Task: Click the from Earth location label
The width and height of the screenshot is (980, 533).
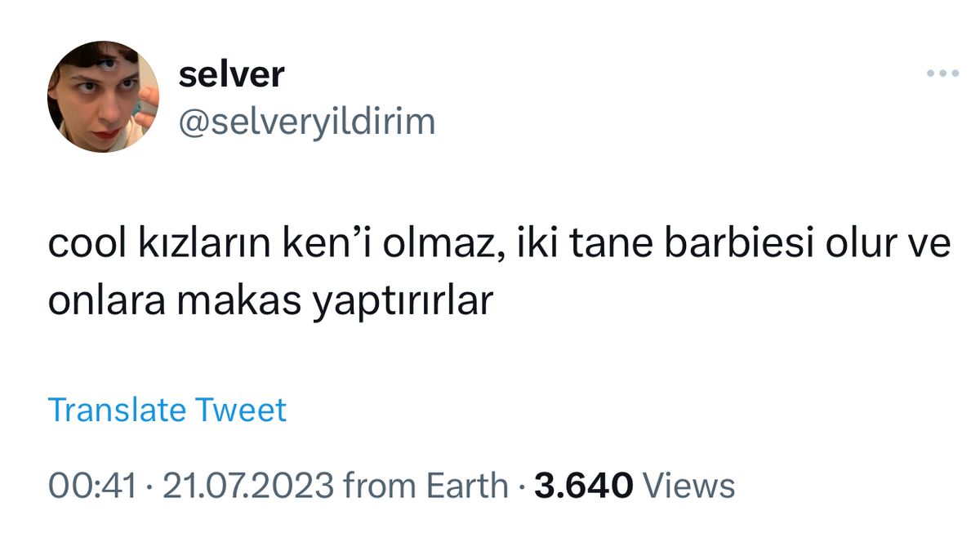Action: [x=425, y=486]
